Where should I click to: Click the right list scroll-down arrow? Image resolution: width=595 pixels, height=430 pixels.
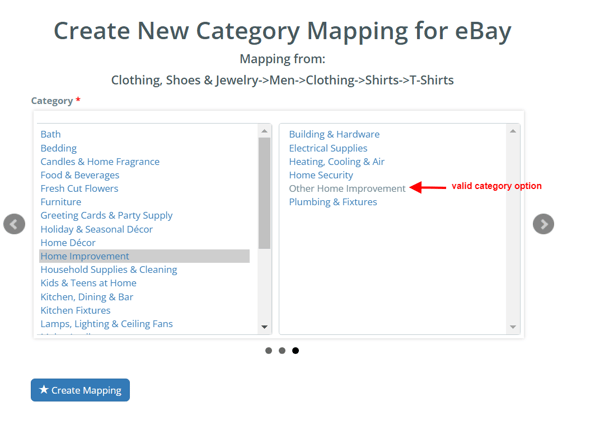pos(513,327)
